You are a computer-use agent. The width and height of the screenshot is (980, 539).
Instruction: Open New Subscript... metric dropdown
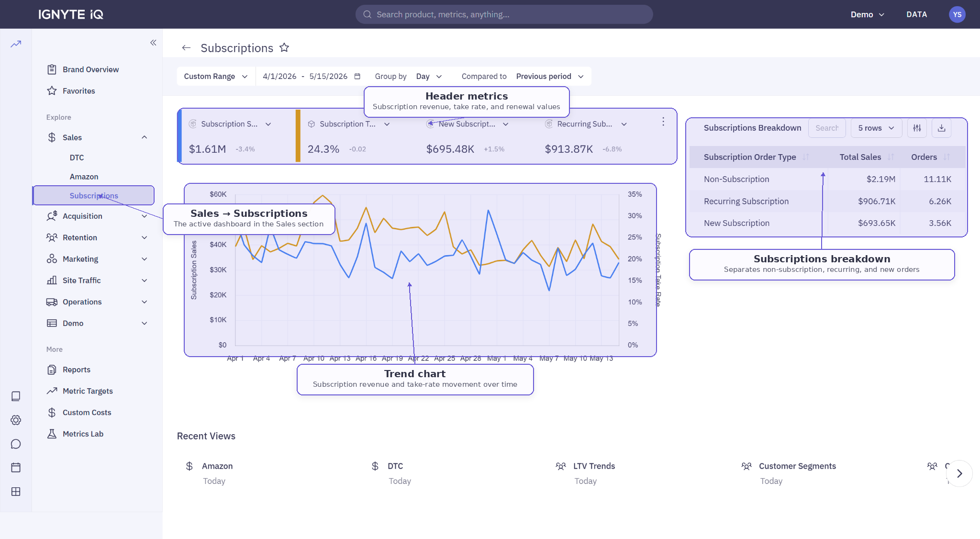pos(506,124)
